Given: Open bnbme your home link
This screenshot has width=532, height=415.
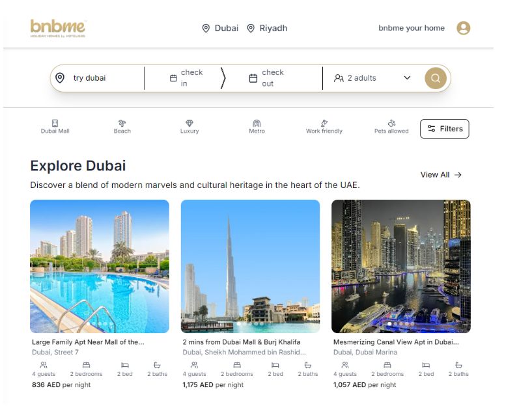Looking at the screenshot, I should tap(412, 28).
